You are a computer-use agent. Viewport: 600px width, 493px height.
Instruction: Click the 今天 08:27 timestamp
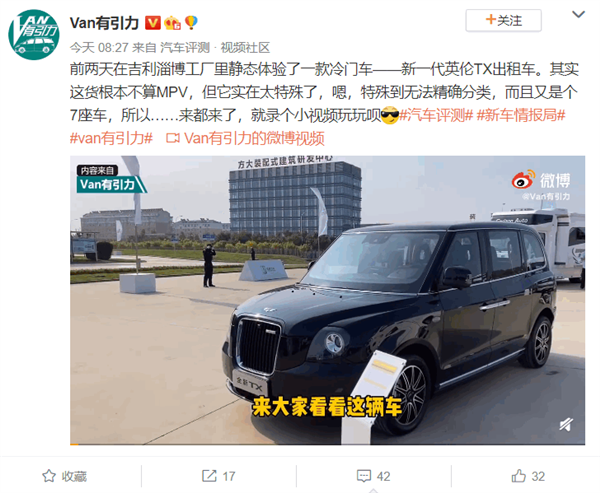coord(99,48)
